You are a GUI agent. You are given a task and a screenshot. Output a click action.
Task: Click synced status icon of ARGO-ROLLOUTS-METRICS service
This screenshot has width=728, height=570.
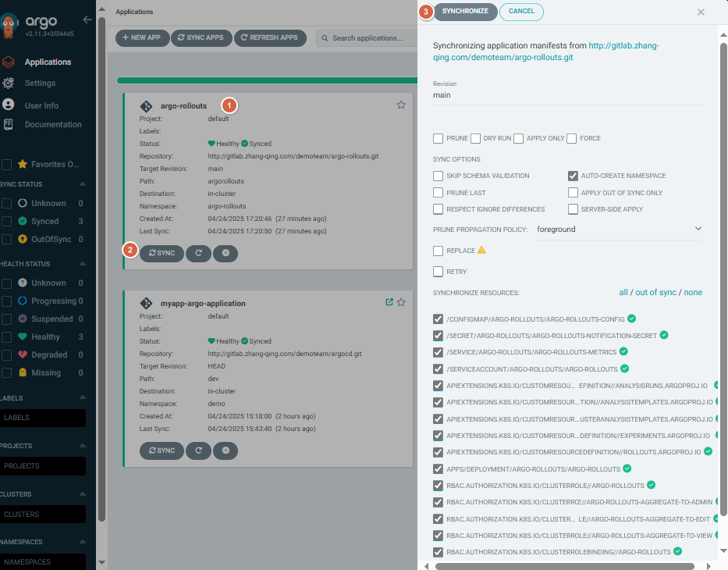coord(623,351)
